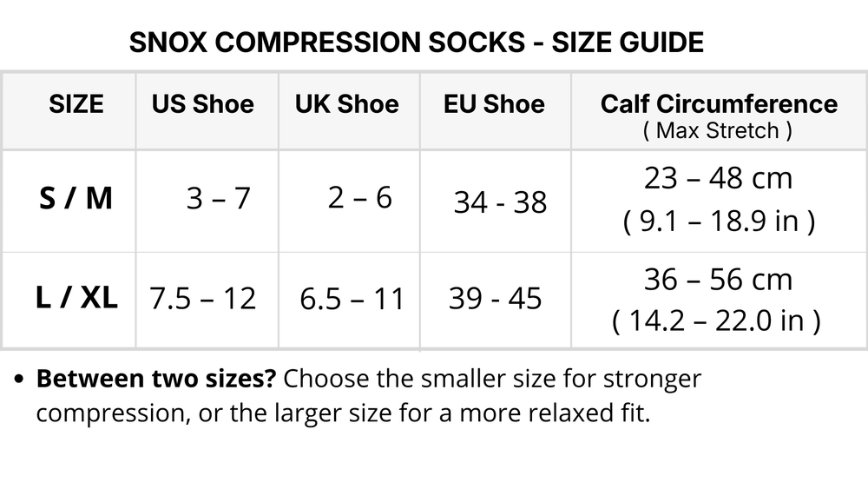Click the UK shoe 6.5 – 11 cell
Image resolution: width=868 pixels, height=489 pixels.
(352, 300)
